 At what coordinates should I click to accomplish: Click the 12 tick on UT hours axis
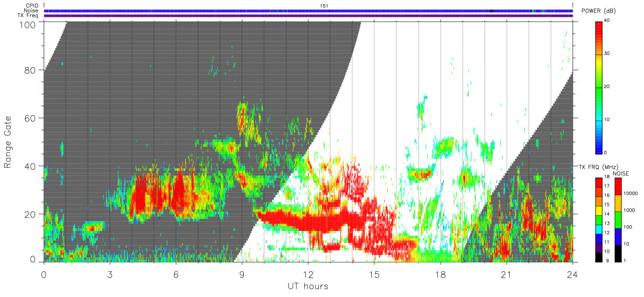coord(308,274)
